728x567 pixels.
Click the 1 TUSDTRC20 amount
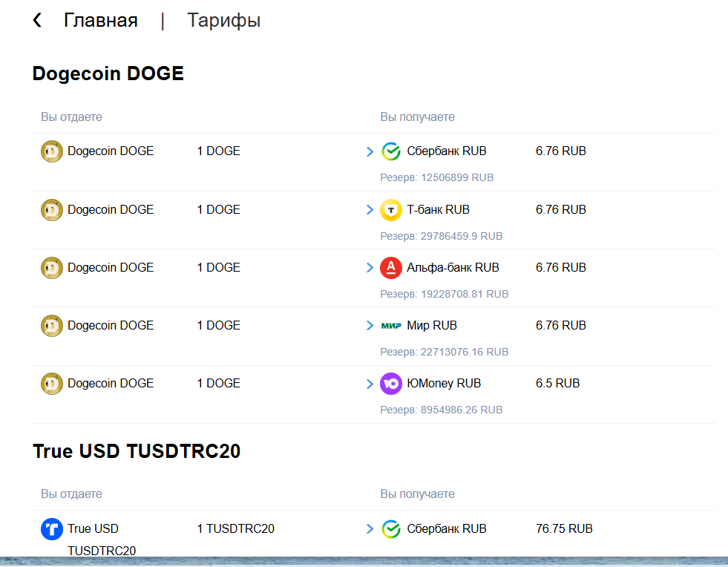[x=235, y=528]
